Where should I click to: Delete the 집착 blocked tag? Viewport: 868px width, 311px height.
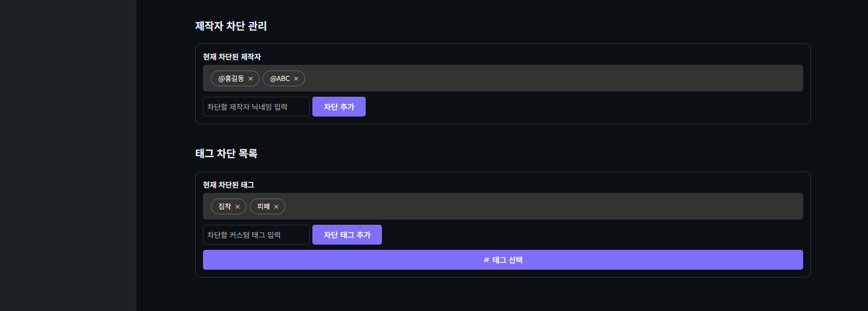point(238,207)
